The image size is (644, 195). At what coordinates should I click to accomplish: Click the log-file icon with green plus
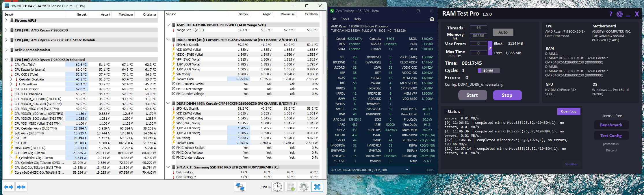291,187
